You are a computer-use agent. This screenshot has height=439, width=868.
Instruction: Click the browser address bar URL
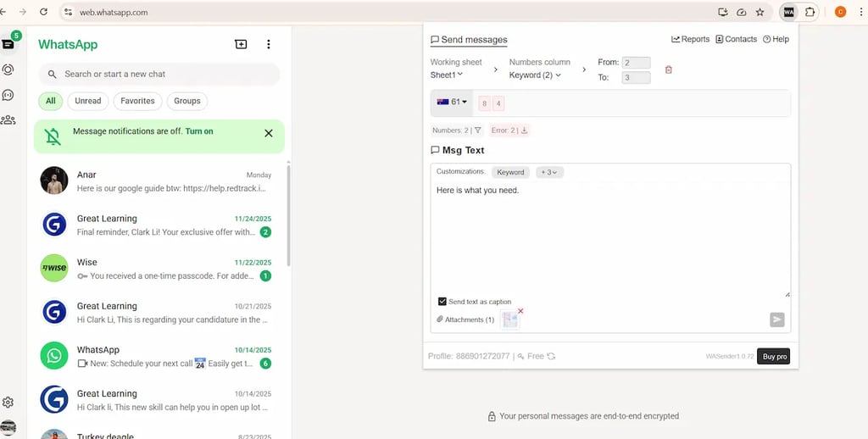(x=114, y=12)
